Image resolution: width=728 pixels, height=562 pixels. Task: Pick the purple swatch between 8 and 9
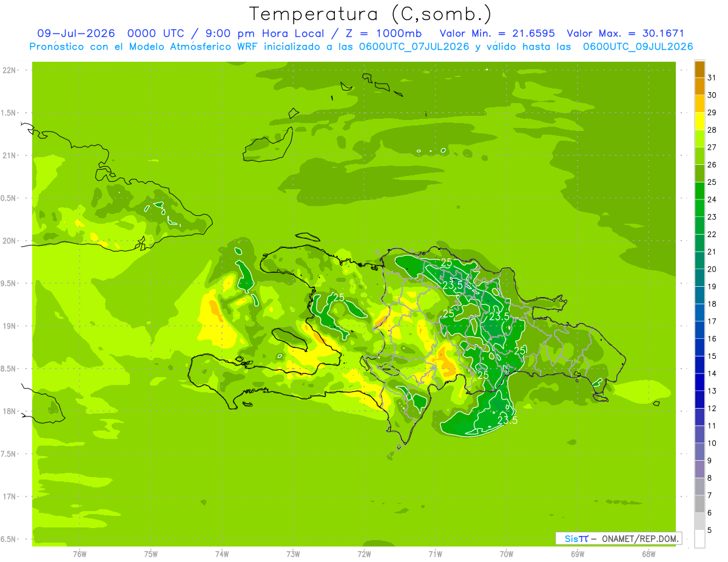(699, 469)
